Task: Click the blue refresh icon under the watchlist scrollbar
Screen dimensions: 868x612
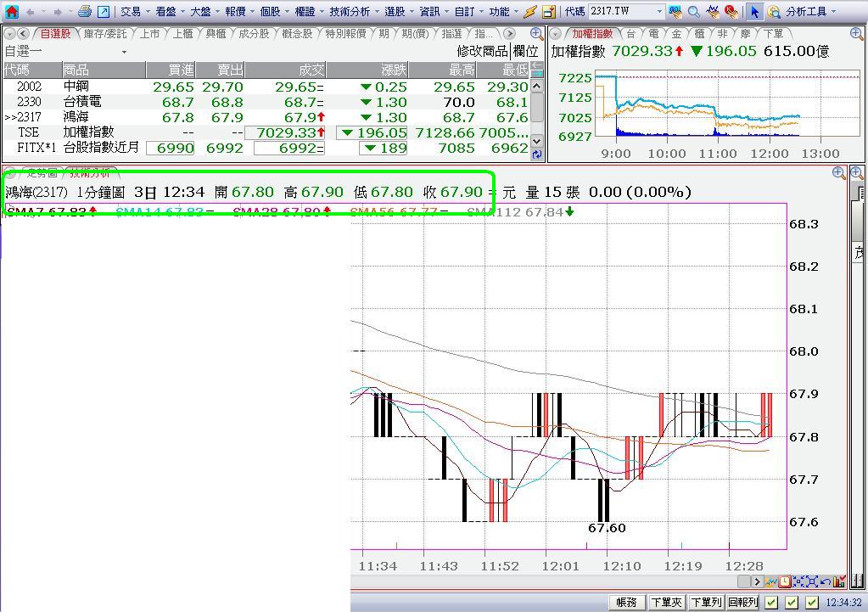Action: [536, 155]
